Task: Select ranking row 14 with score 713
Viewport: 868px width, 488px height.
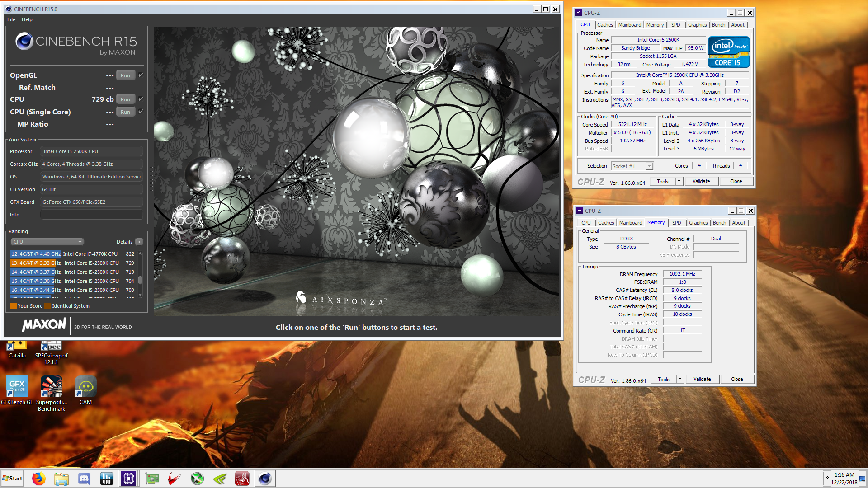Action: click(x=73, y=272)
